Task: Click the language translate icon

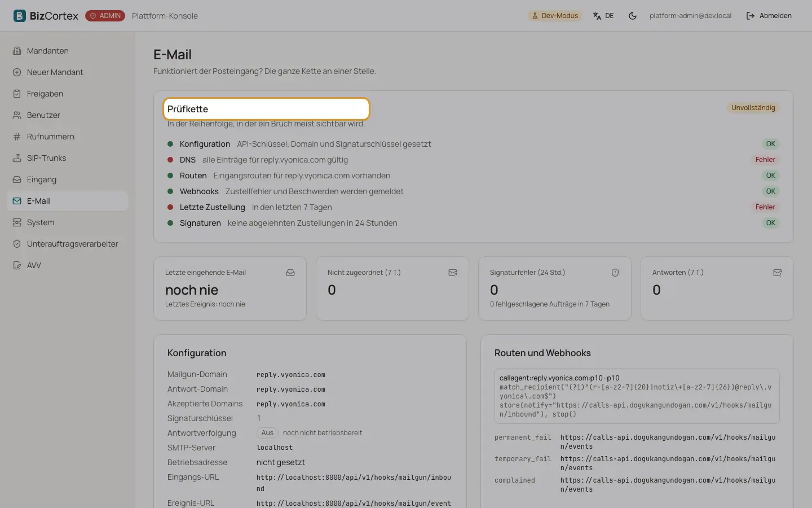Action: (597, 16)
